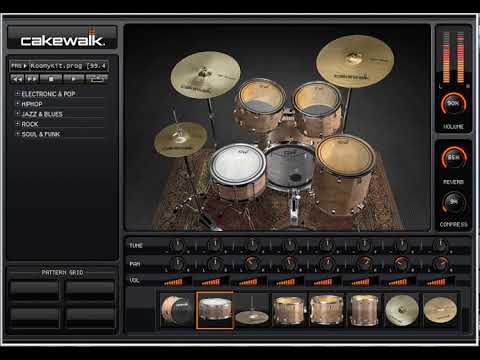Toggle the loop button in the transport row

97,79
